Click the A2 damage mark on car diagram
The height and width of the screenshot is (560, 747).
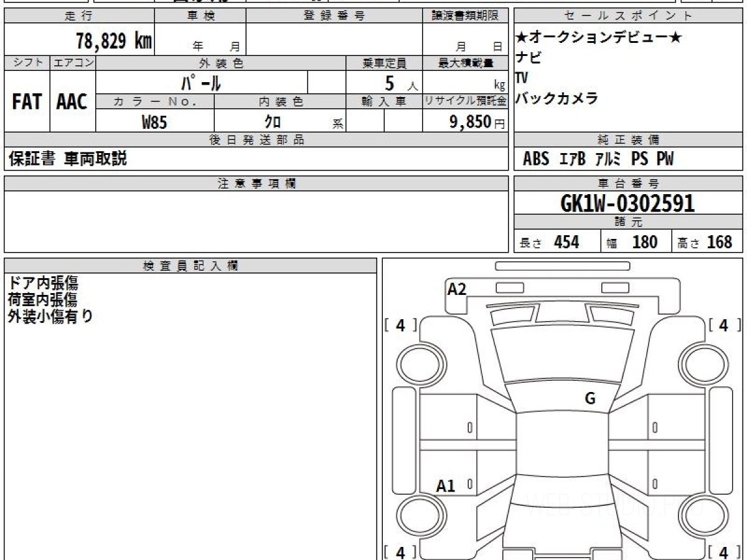(457, 289)
